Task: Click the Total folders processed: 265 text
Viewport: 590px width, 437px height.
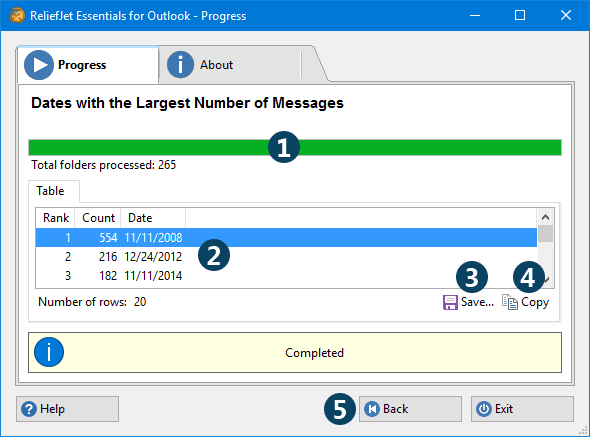Action: coord(103,165)
